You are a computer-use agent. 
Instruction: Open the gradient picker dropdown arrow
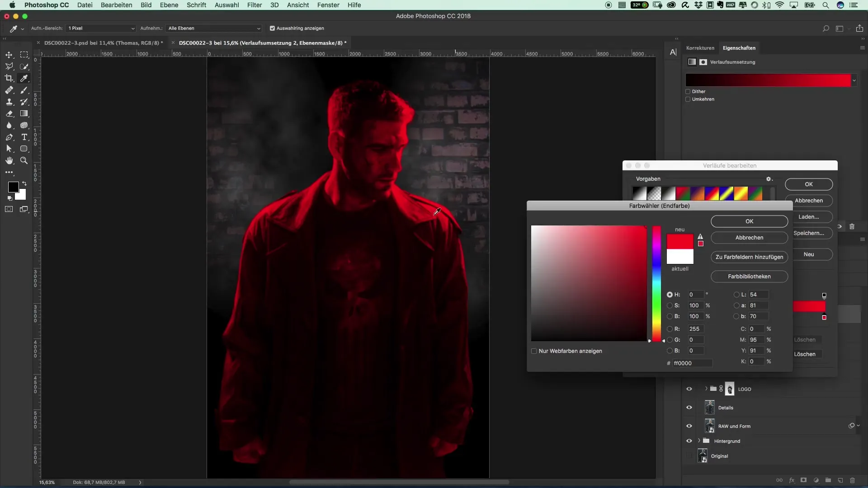click(x=854, y=80)
